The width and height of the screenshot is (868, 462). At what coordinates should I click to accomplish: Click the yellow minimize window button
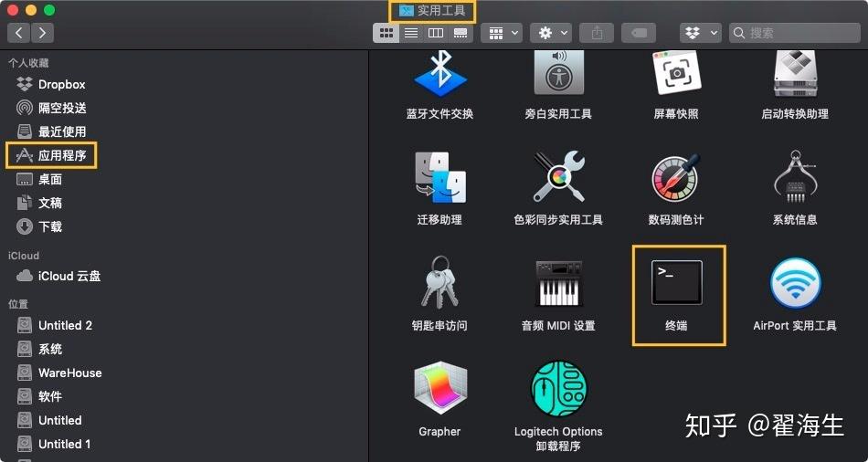click(x=31, y=10)
